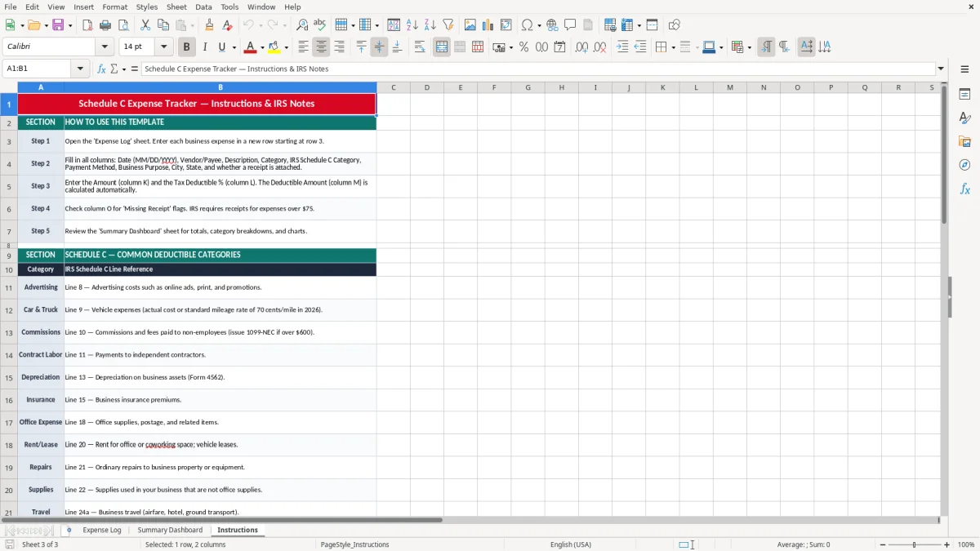Click Insert Comment speech bubble
Viewport: 980px width, 551px height.
[x=570, y=25]
